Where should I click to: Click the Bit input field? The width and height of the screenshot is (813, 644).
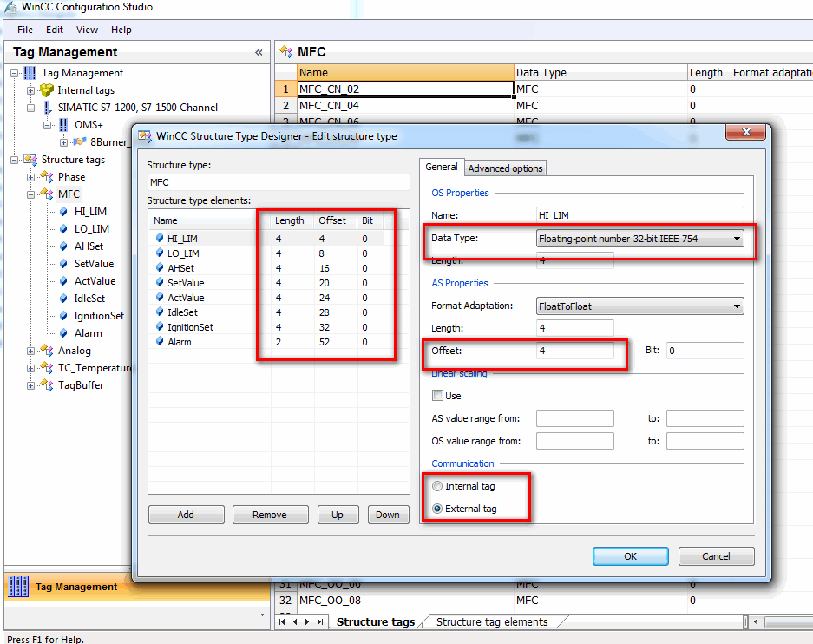705,351
